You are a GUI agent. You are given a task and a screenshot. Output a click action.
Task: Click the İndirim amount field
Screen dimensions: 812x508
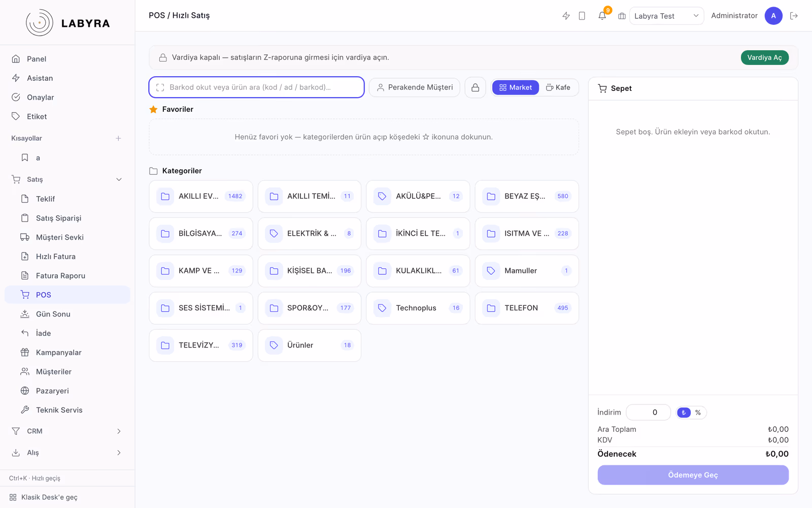649,412
